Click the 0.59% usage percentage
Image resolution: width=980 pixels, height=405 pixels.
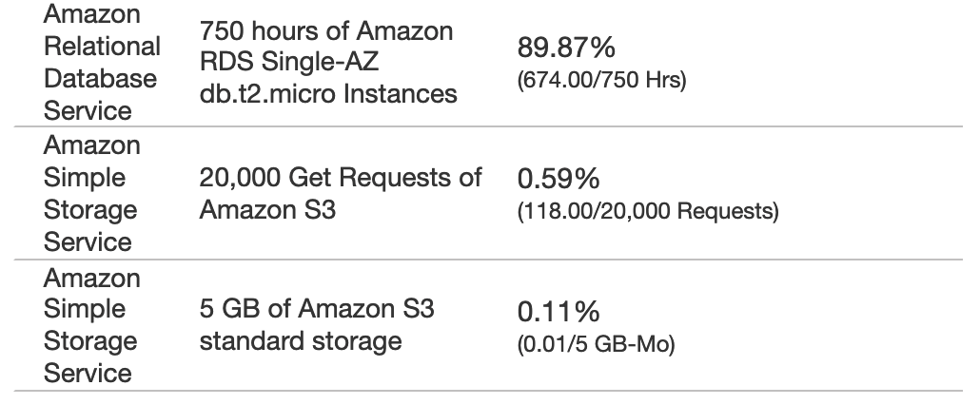(559, 179)
